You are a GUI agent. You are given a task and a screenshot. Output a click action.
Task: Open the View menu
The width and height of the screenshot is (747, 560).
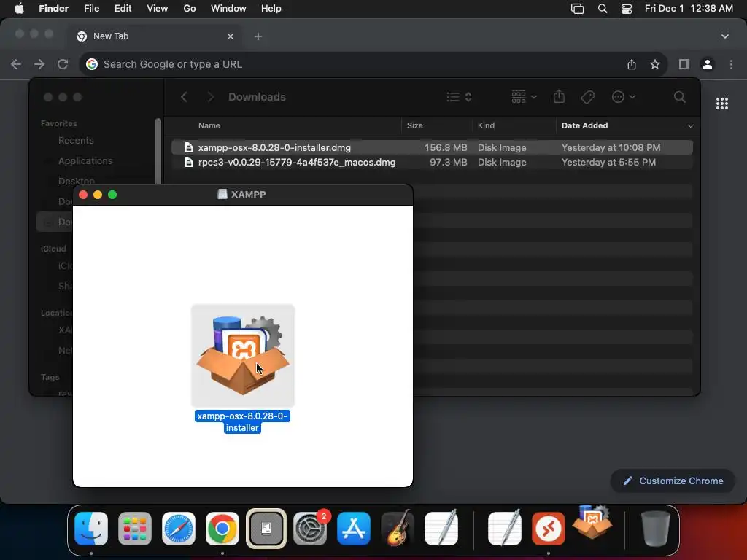click(x=158, y=9)
